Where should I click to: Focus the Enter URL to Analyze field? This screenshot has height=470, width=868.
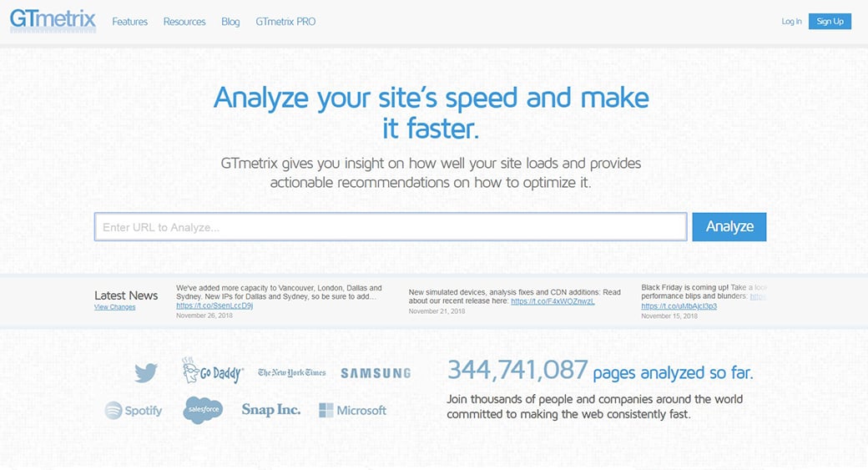[x=391, y=227]
